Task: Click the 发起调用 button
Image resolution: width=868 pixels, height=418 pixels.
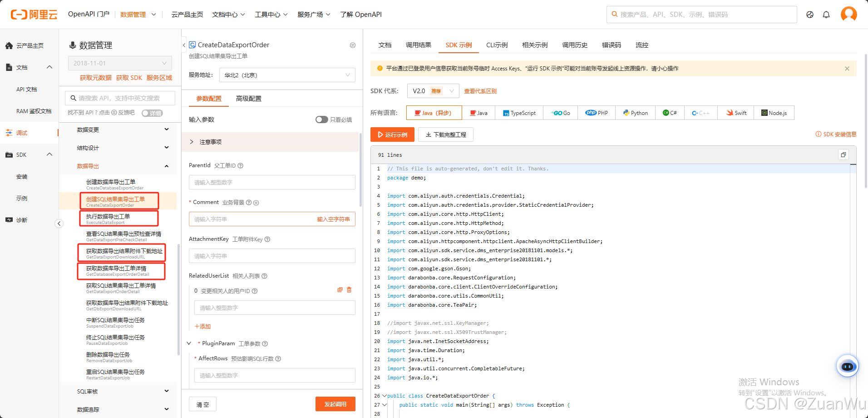Action: coord(335,404)
